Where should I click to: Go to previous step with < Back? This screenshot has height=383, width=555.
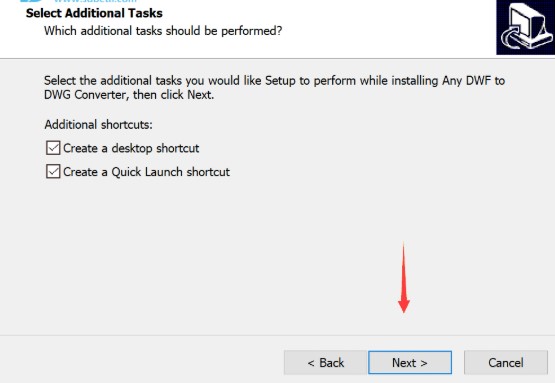(325, 362)
